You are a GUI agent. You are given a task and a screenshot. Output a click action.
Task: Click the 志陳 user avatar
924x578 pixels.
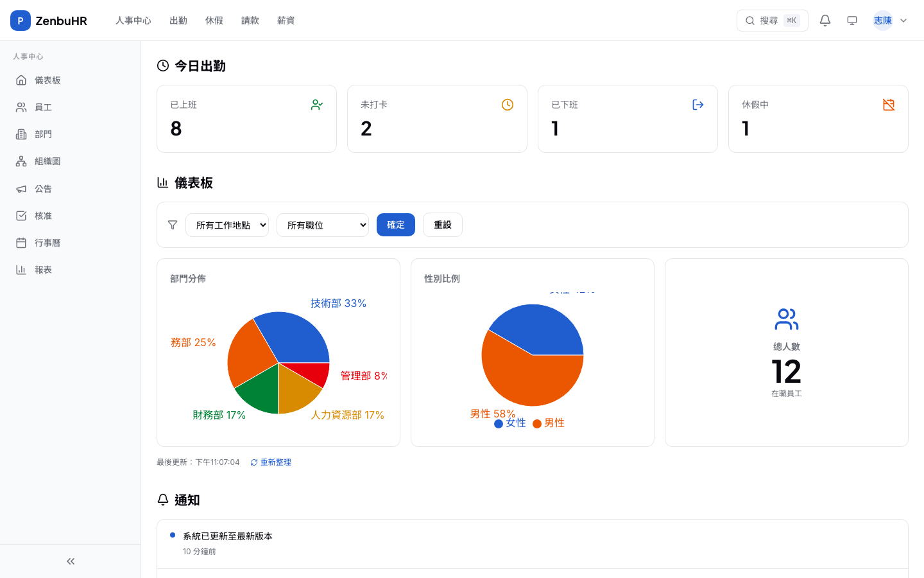(883, 21)
